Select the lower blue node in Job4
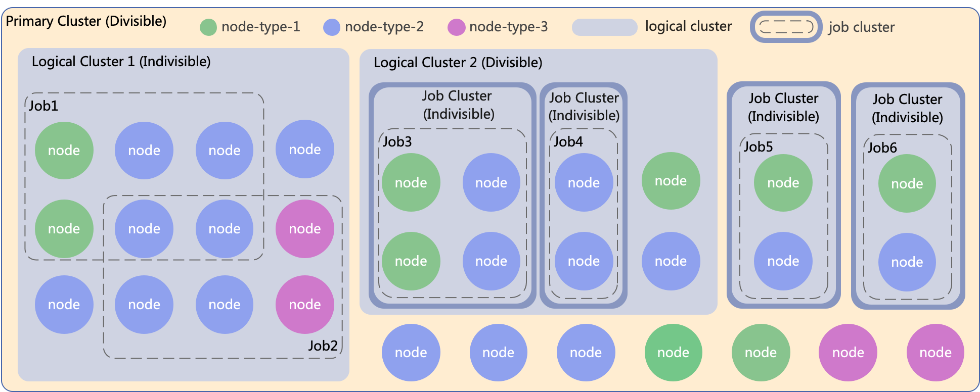Viewport: 980px width, 392px height. 584,261
